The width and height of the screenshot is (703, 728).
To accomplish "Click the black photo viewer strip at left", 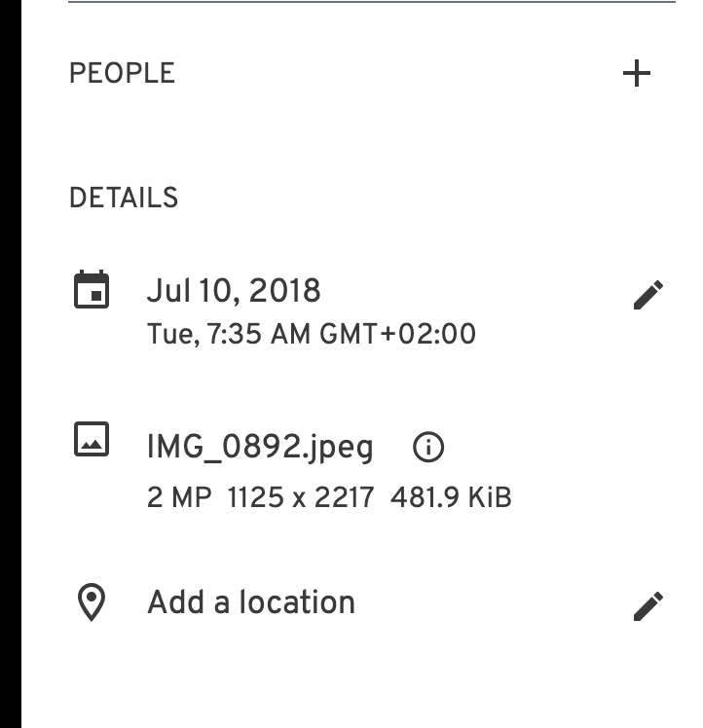I will coord(10,364).
